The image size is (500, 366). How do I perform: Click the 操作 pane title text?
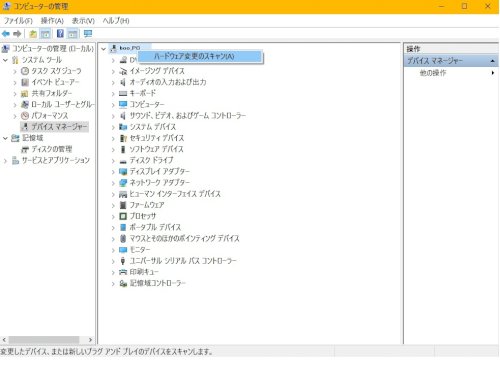pyautogui.click(x=413, y=49)
